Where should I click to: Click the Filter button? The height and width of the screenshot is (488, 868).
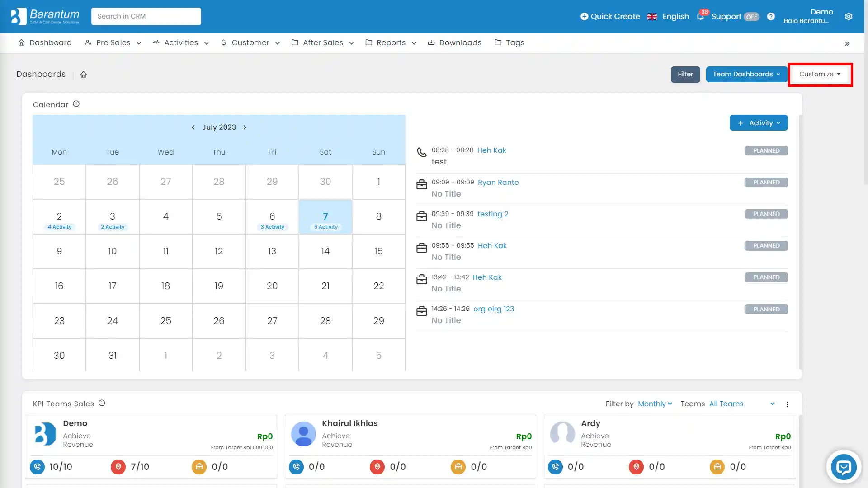[685, 74]
